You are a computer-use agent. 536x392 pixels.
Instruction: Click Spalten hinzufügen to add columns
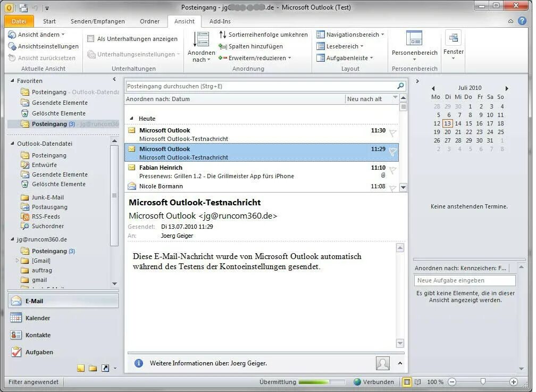[251, 46]
